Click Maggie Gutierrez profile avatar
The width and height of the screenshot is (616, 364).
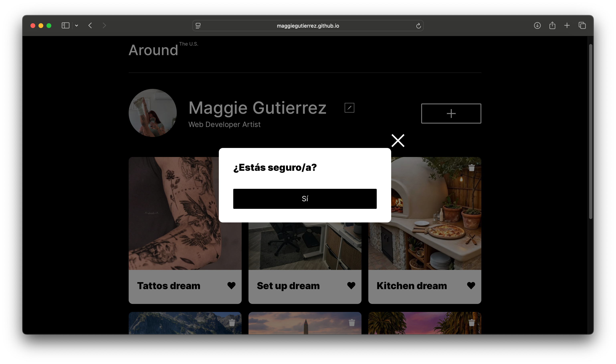(152, 113)
